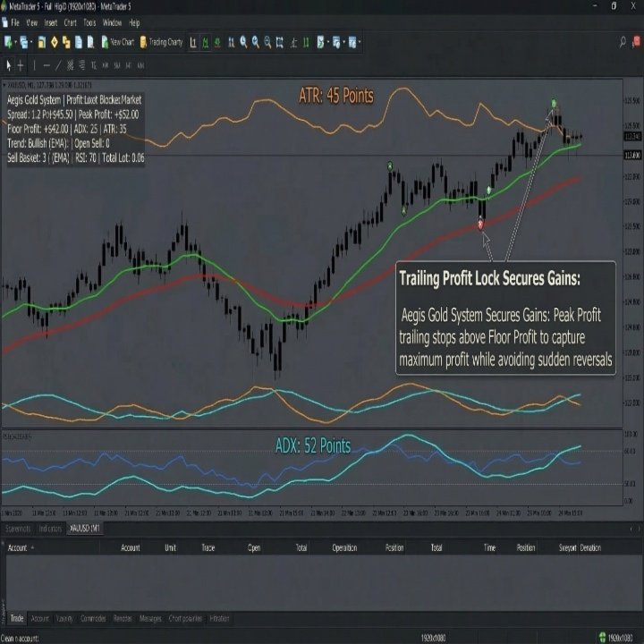Click the zoom out magnifier icon
This screenshot has height=644, width=644.
pyautogui.click(x=267, y=42)
